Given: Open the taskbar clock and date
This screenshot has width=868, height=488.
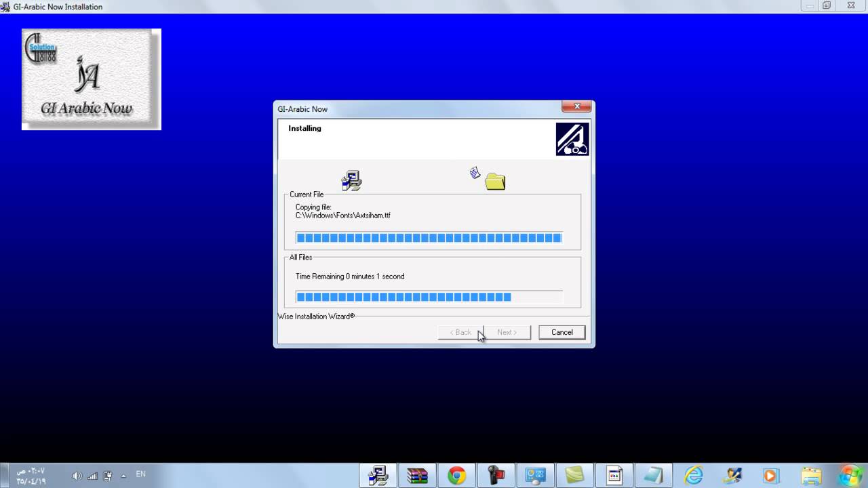Looking at the screenshot, I should point(31,476).
